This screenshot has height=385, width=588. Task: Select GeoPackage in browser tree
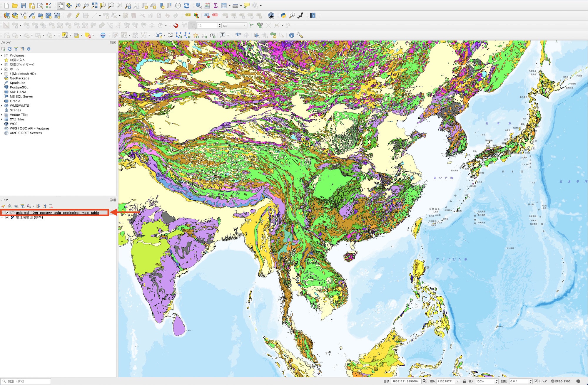click(x=19, y=78)
